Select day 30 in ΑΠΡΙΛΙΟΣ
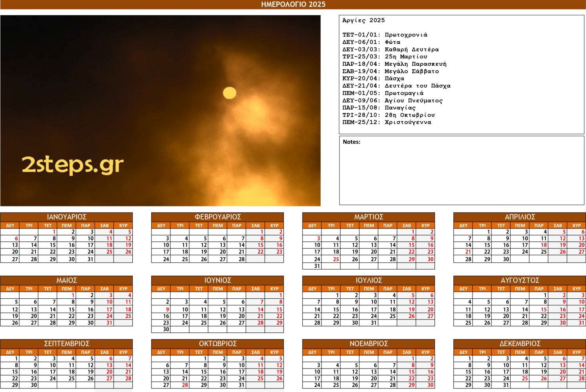 pyautogui.click(x=501, y=259)
